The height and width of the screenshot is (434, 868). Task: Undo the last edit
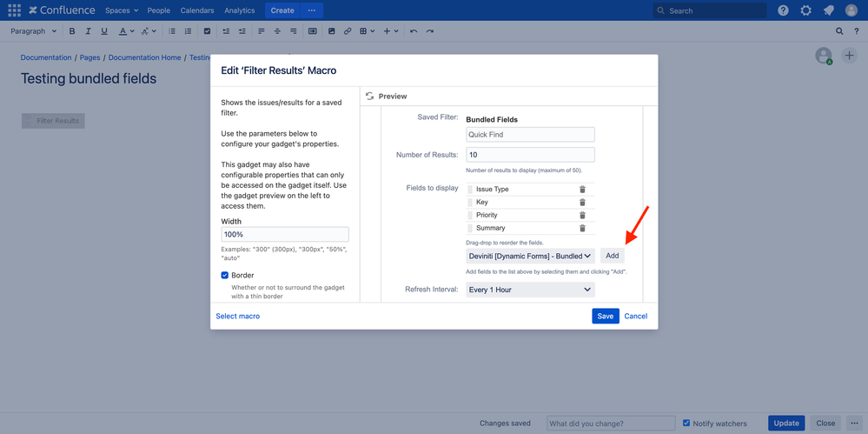pos(414,31)
